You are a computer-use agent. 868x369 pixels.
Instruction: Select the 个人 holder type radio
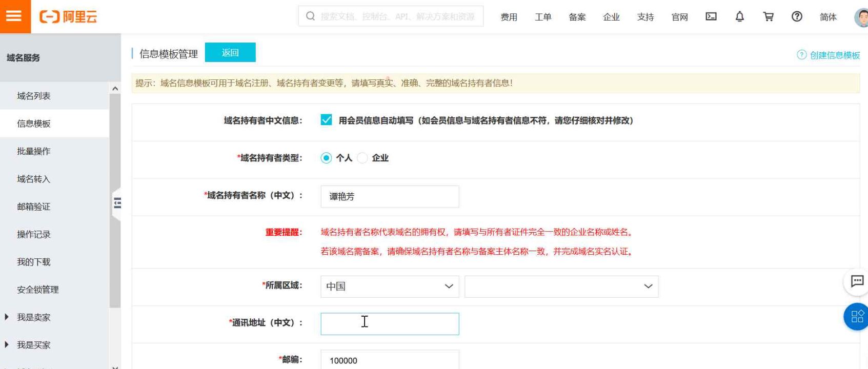pos(326,158)
